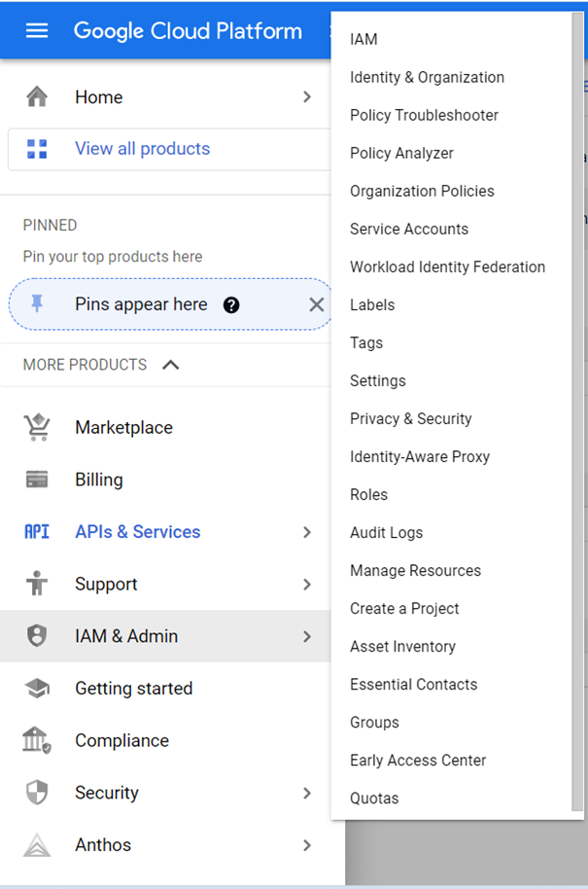
Task: Select the APIs & Services API icon
Action: click(x=37, y=532)
